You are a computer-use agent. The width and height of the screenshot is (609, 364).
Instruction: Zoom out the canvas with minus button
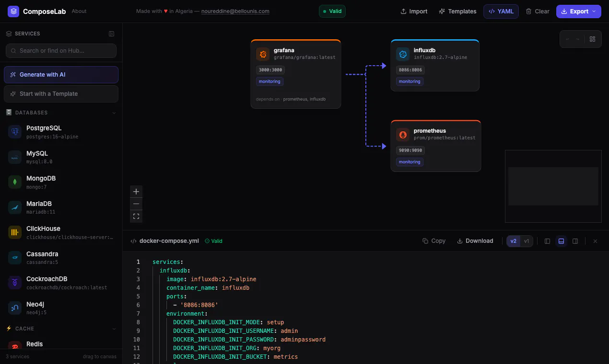136,204
